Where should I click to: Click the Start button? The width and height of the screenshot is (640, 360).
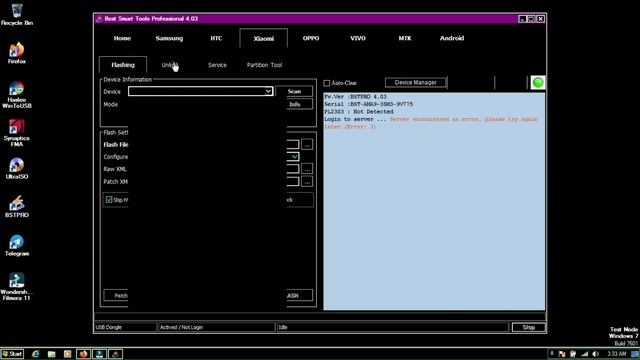tap(12, 354)
